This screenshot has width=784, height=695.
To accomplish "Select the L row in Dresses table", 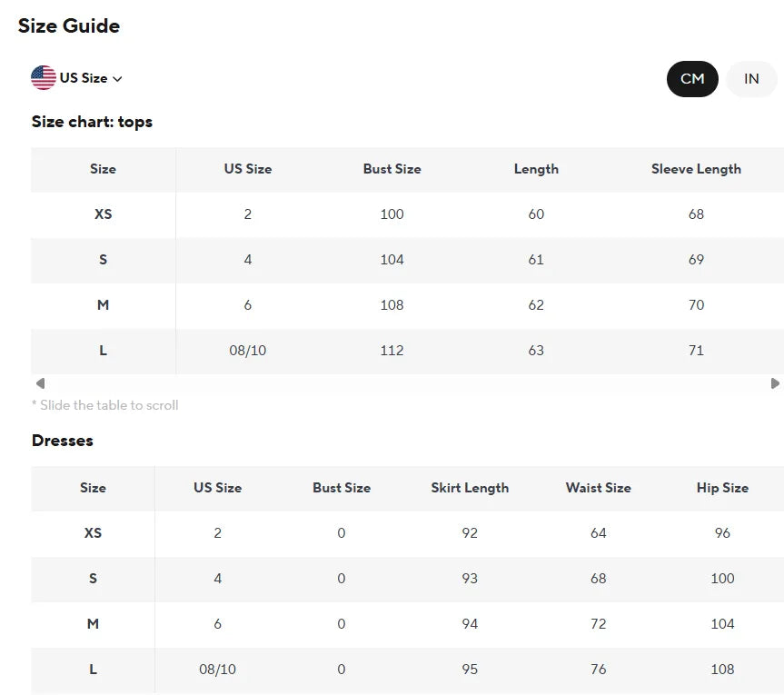I will (x=408, y=670).
